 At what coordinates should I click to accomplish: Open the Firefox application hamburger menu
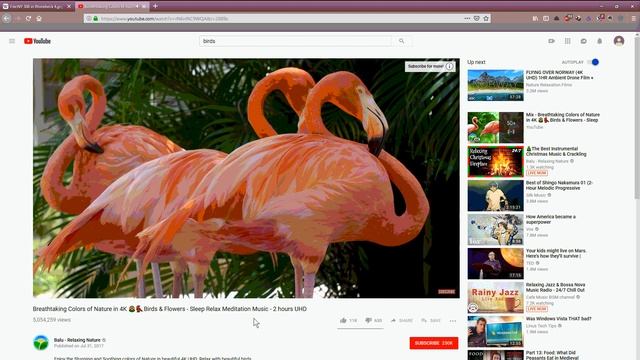(x=633, y=18)
